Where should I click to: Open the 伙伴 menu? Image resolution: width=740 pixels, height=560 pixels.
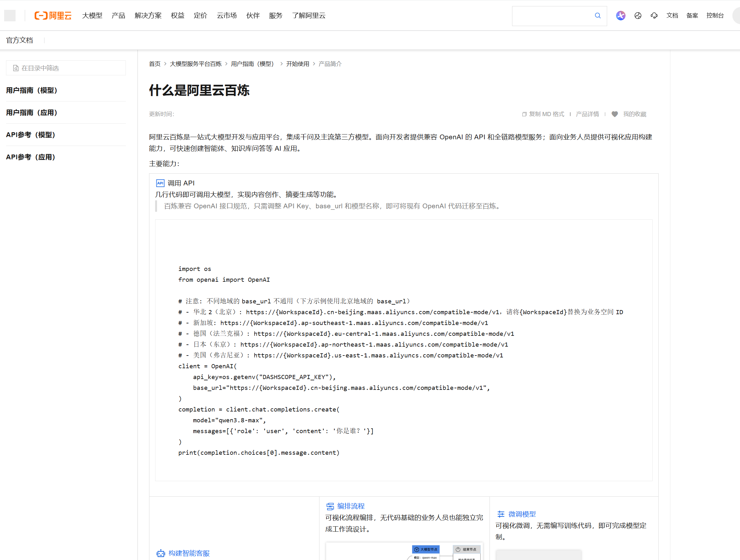click(253, 15)
